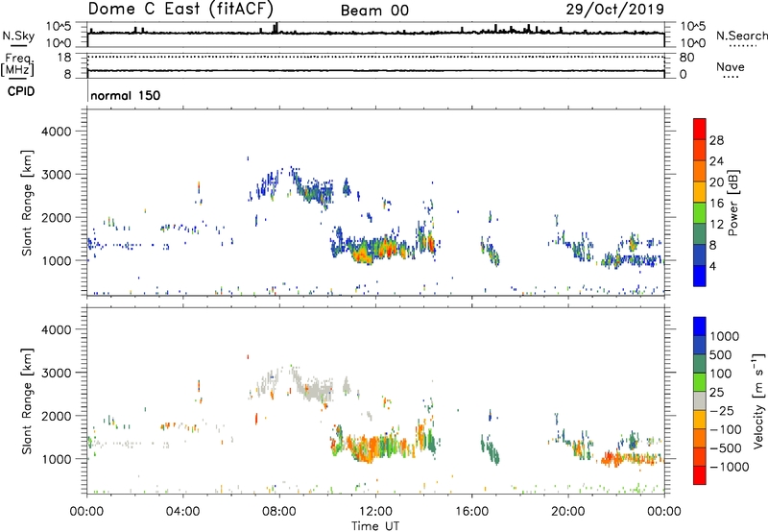Click the '16' Power scale value
This screenshot has height=532, width=768.
click(x=716, y=204)
